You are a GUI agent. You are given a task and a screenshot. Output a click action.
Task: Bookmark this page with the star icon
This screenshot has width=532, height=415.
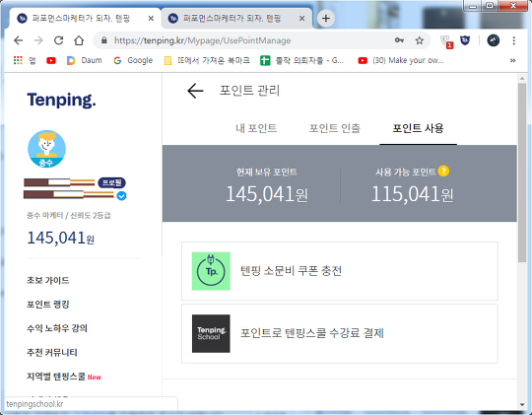coord(420,40)
